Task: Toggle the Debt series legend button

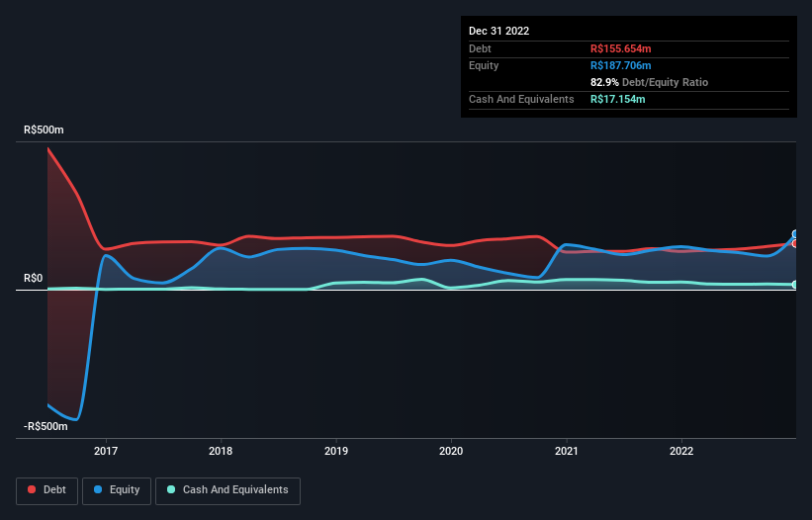Action: point(46,490)
